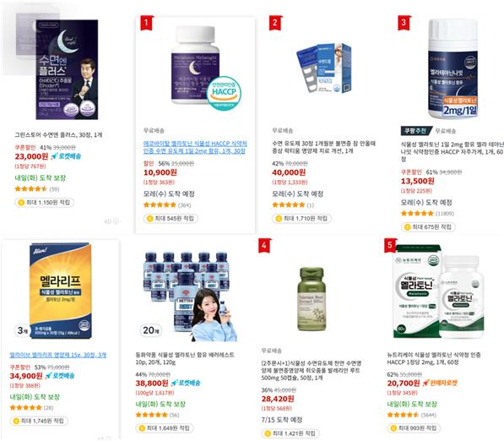Click the 최대 1,150원 적립 reward badge
The height and width of the screenshot is (441, 504).
(45, 202)
